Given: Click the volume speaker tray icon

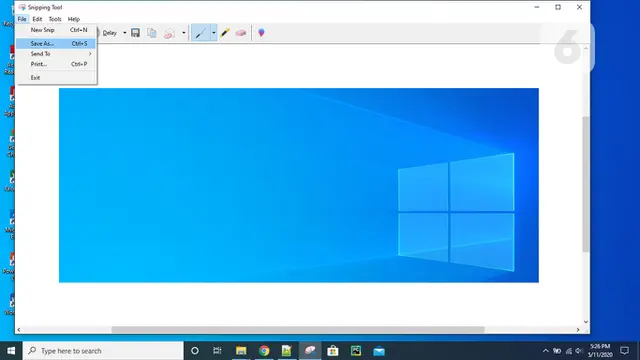Looking at the screenshot, I should click(579, 351).
